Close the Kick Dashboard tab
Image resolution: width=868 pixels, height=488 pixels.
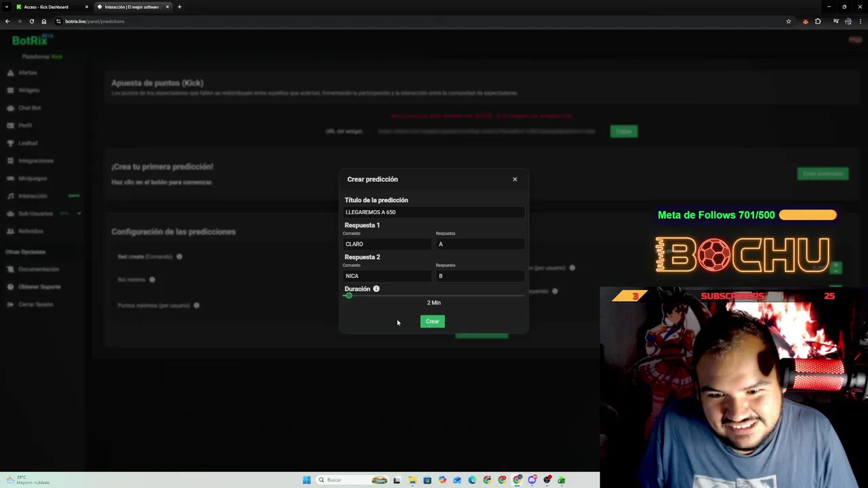(86, 7)
